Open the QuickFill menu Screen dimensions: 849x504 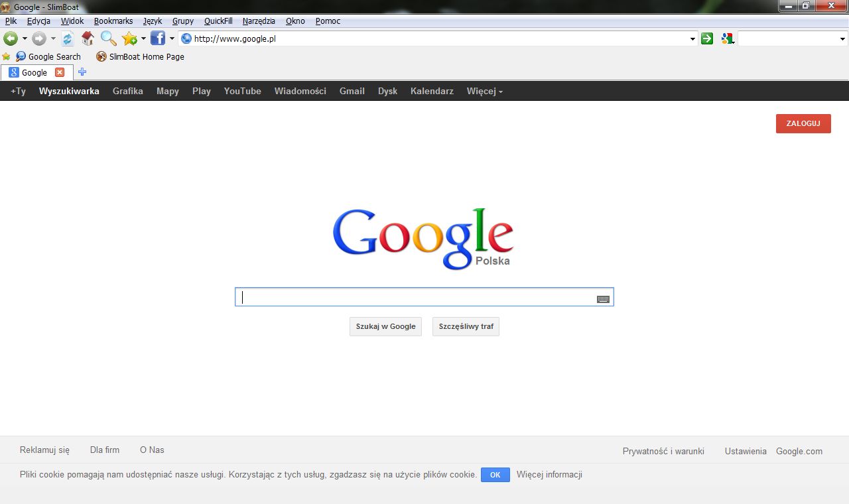[x=218, y=21]
